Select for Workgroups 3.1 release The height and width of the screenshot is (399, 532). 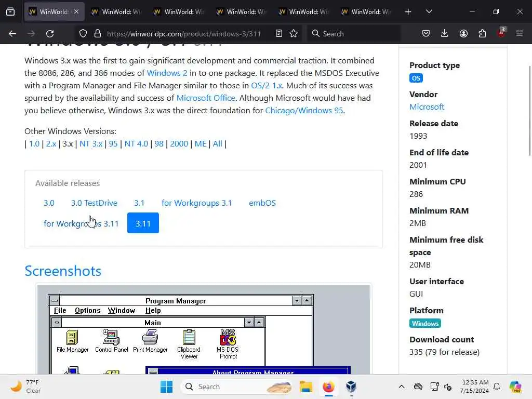pyautogui.click(x=196, y=203)
